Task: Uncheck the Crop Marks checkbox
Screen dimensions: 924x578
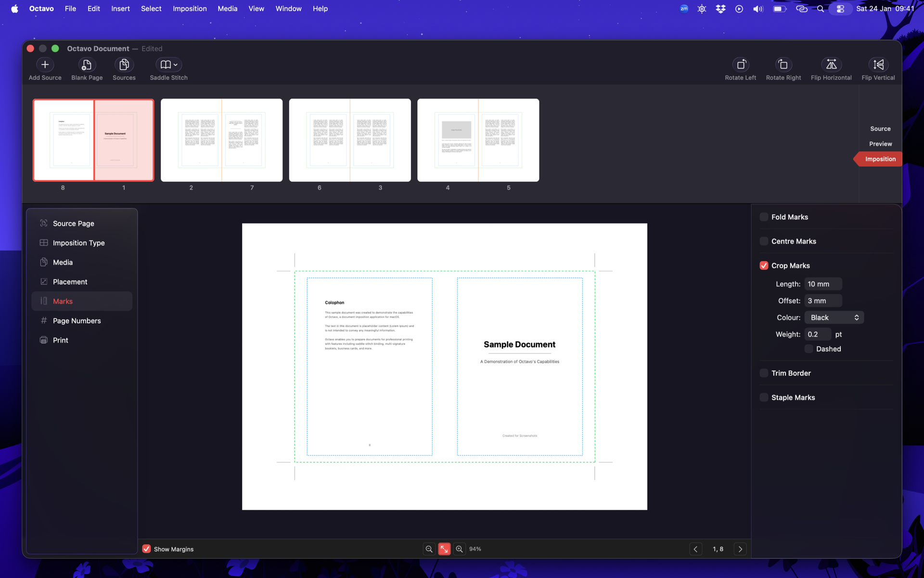Action: [764, 266]
